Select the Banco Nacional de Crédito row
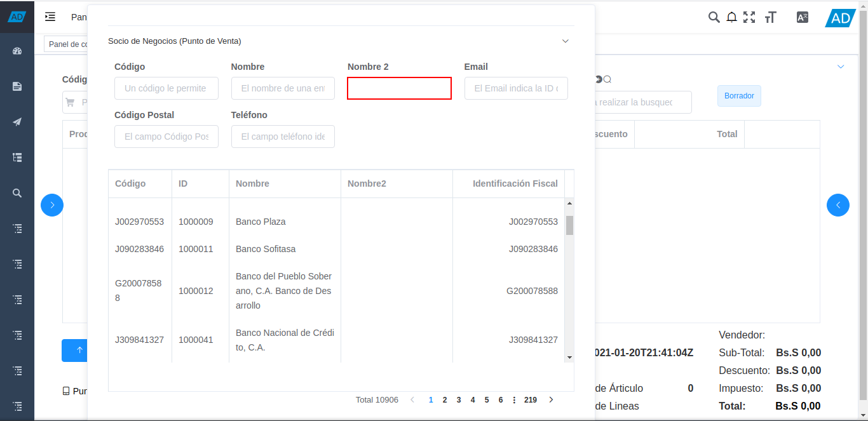The height and width of the screenshot is (421, 868). pos(337,340)
